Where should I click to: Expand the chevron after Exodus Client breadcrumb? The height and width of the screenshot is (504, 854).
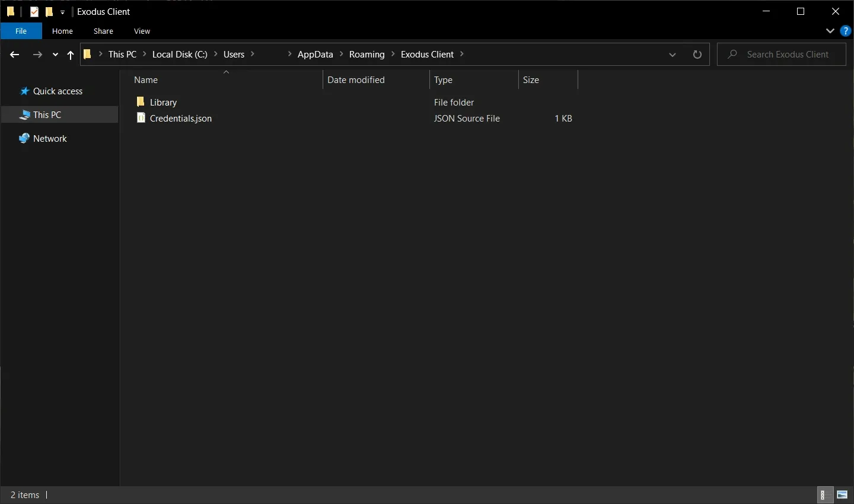pos(462,54)
